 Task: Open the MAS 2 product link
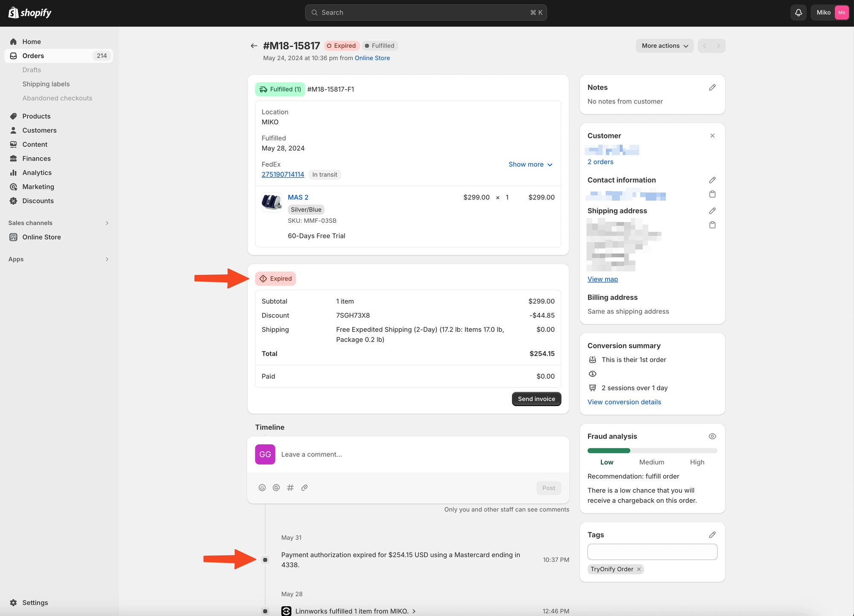point(298,197)
